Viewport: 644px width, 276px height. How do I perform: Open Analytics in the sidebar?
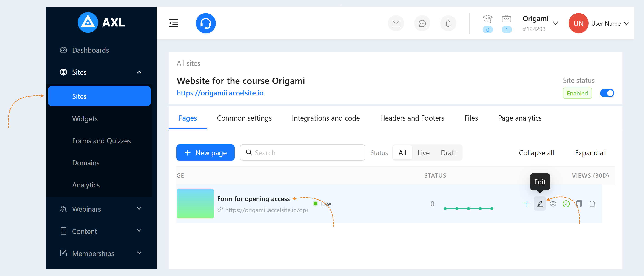tap(86, 185)
